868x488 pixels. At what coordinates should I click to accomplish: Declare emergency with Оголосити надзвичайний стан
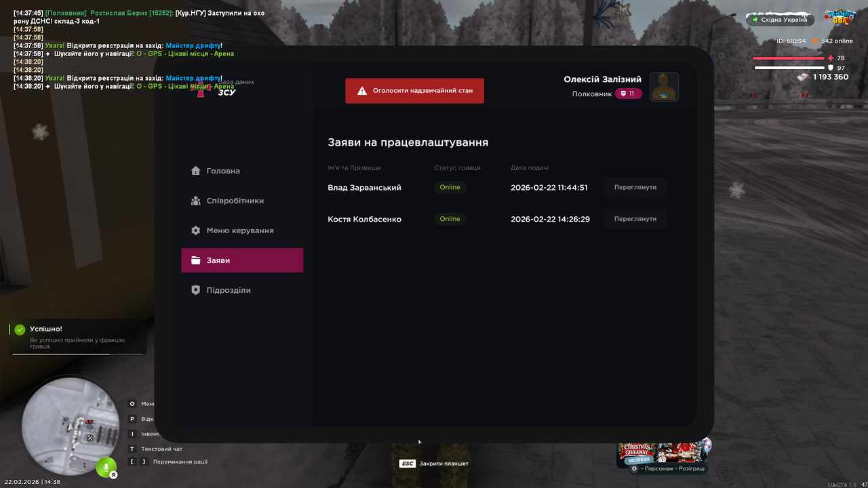point(414,91)
